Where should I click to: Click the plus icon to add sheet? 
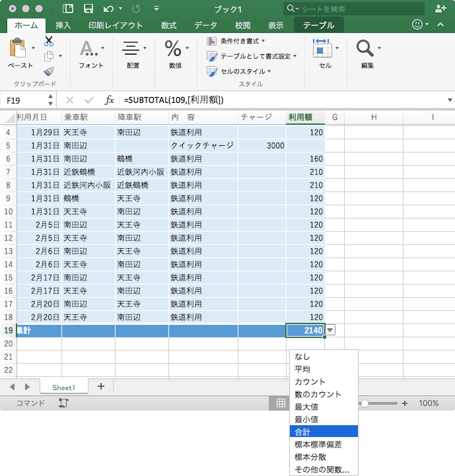(101, 386)
